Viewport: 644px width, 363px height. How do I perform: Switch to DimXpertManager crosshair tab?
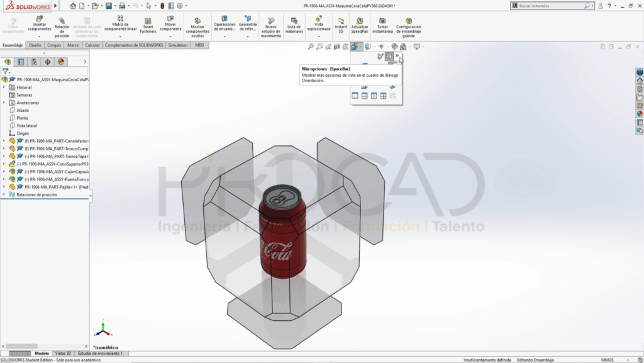(x=48, y=62)
